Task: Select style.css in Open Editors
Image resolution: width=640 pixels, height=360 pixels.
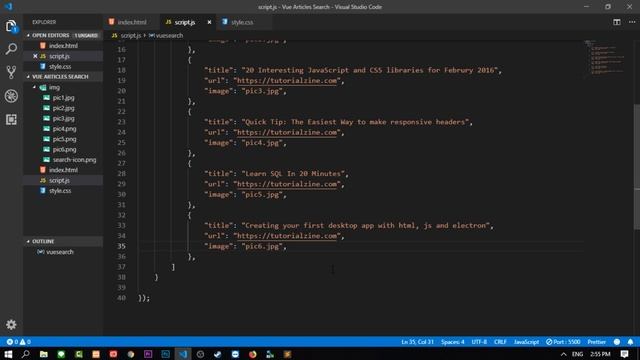Action: coord(60,67)
